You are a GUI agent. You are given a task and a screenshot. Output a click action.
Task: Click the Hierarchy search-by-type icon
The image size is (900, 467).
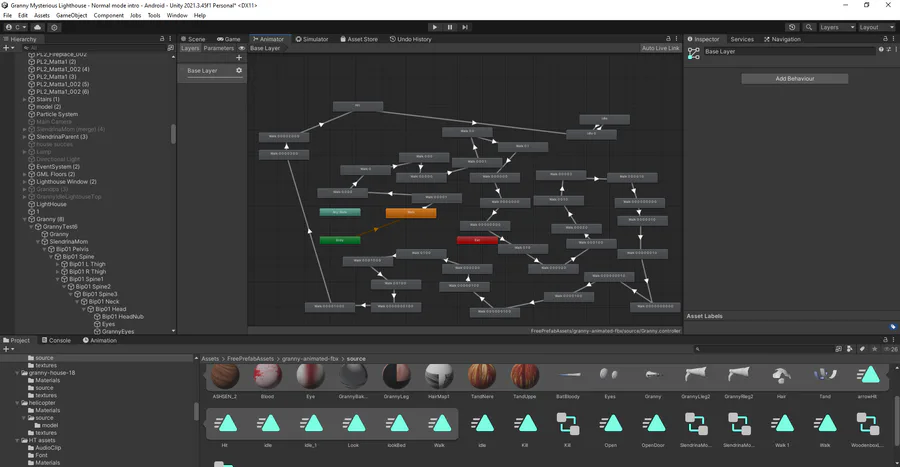[x=170, y=48]
